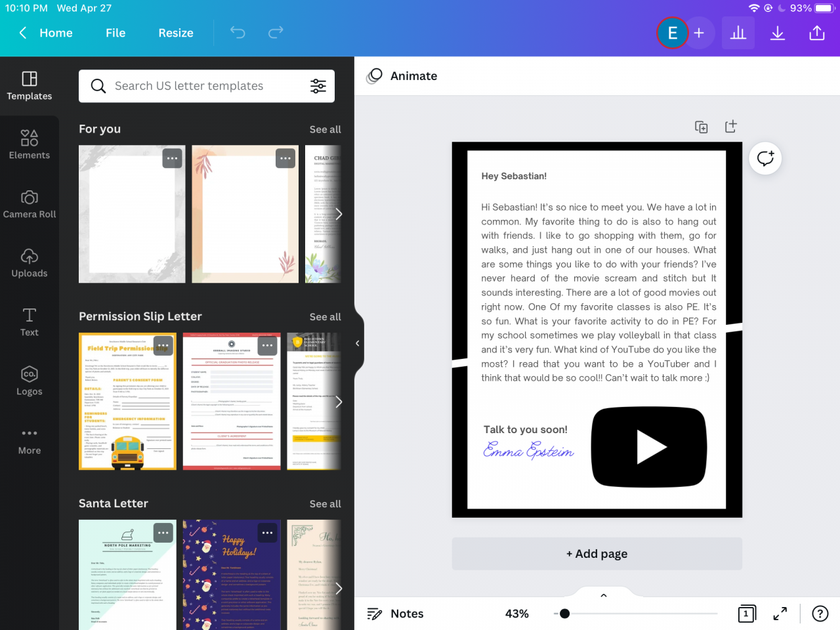840x630 pixels.
Task: See all For you templates
Action: click(325, 129)
